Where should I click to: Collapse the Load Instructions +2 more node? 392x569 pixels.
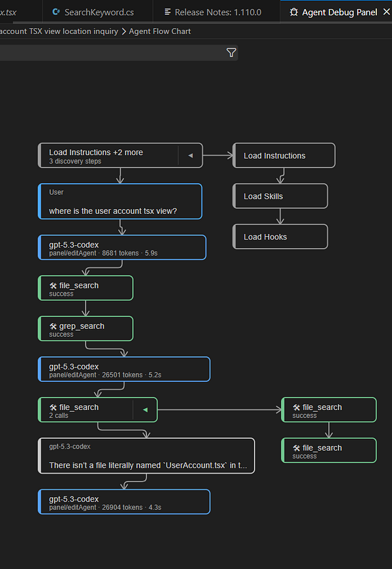click(x=190, y=156)
